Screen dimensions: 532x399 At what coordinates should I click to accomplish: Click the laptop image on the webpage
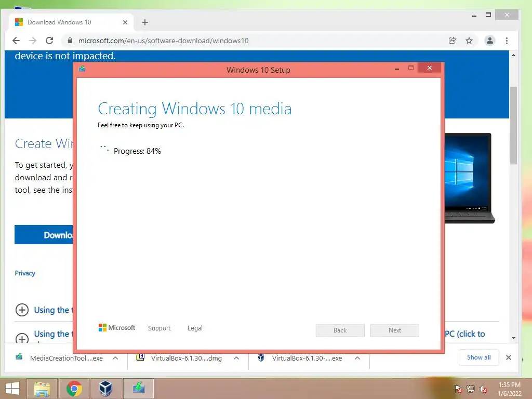[470, 178]
